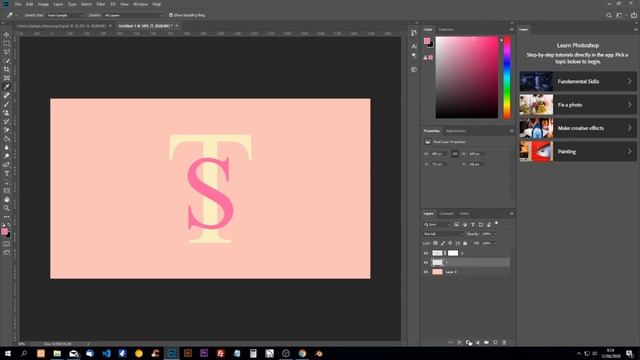
Task: Select the Lasso tool
Action: 7,52
